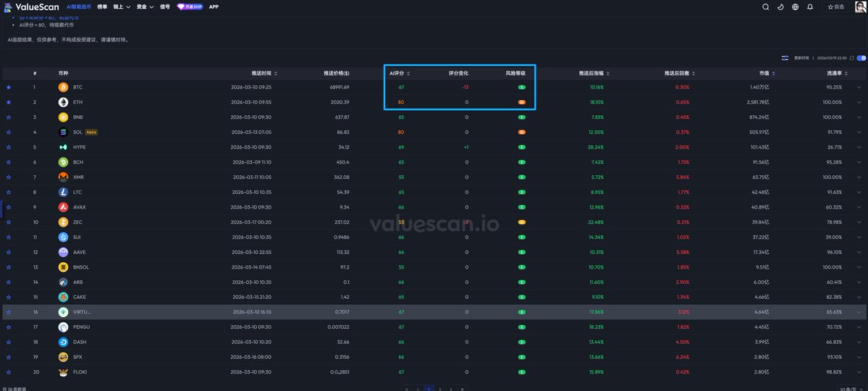This screenshot has width=868, height=391.
Task: Click the DASH coin icon
Action: coord(63,342)
